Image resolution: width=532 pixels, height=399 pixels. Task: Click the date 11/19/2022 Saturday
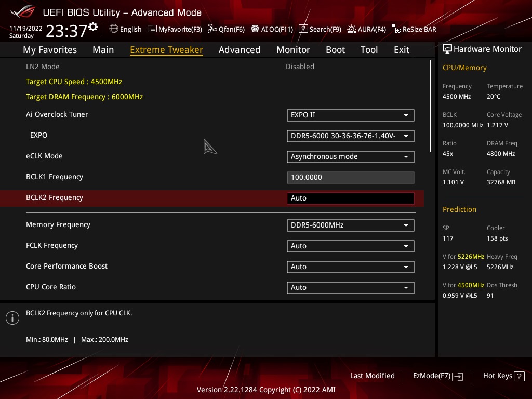[26, 32]
